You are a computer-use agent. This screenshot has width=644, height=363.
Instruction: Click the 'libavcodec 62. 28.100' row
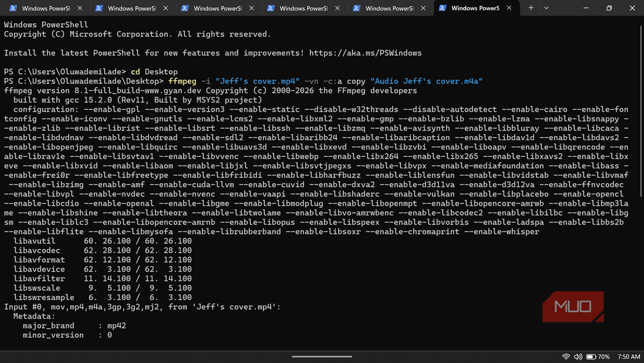coord(102,250)
